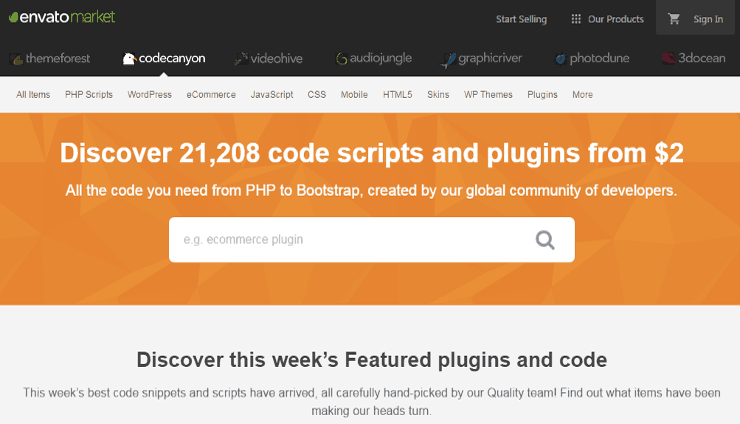Image resolution: width=740 pixels, height=424 pixels.
Task: Open the CSS category
Action: (317, 94)
